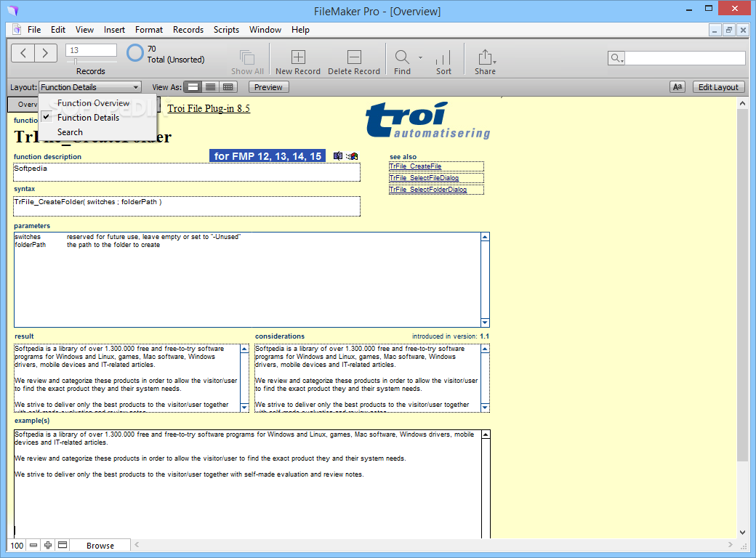Image resolution: width=756 pixels, height=558 pixels.
Task: Open the Sort records dialog
Action: pos(443,57)
